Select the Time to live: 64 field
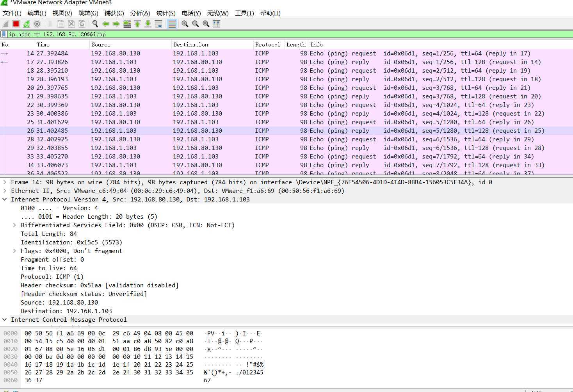This screenshot has width=573, height=392. point(49,268)
